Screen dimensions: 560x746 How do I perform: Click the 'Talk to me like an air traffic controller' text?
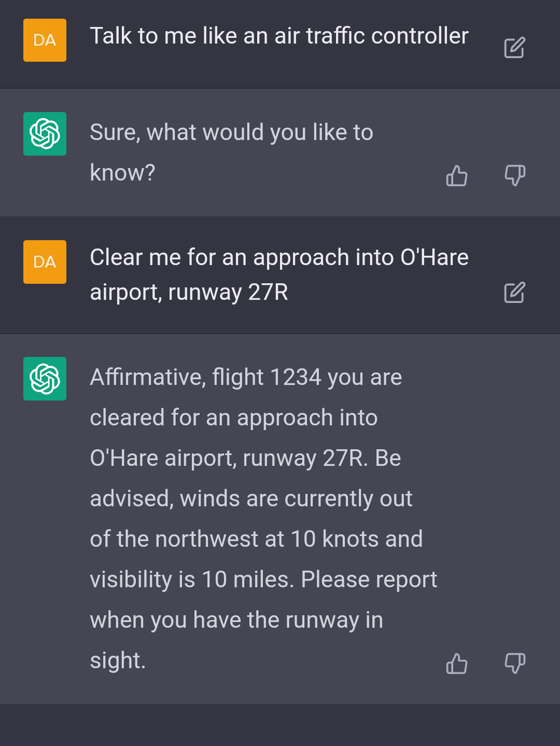(279, 36)
